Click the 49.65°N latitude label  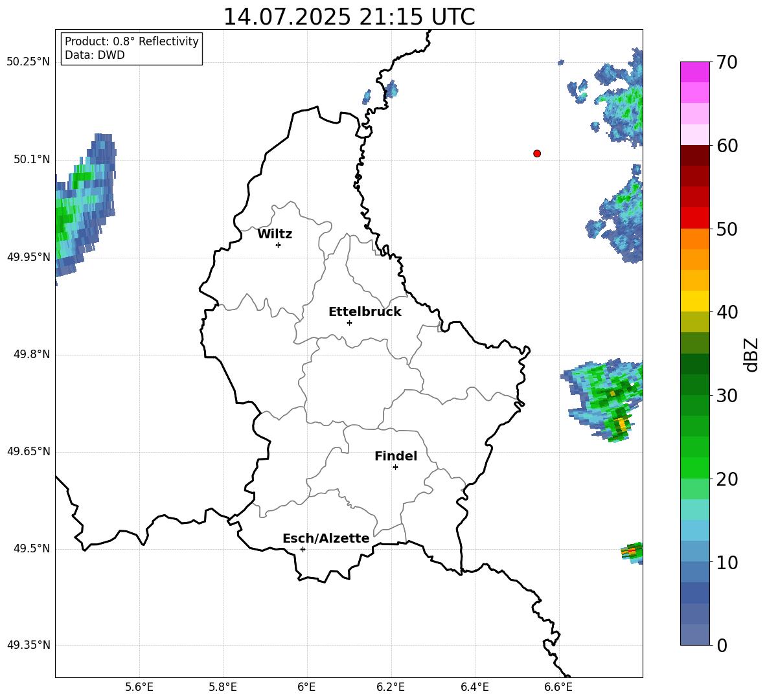point(28,451)
